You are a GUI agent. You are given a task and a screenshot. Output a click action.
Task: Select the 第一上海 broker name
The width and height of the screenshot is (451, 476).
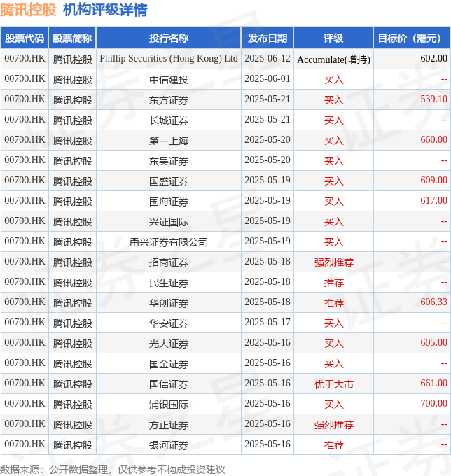(169, 141)
